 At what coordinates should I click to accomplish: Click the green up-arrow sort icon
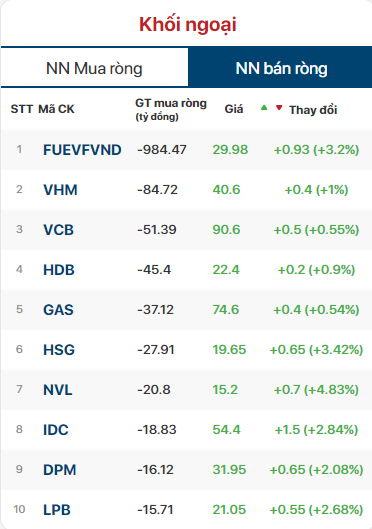pyautogui.click(x=264, y=108)
